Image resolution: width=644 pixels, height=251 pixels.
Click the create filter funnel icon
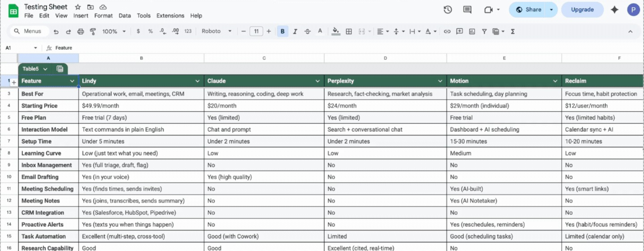click(x=484, y=31)
